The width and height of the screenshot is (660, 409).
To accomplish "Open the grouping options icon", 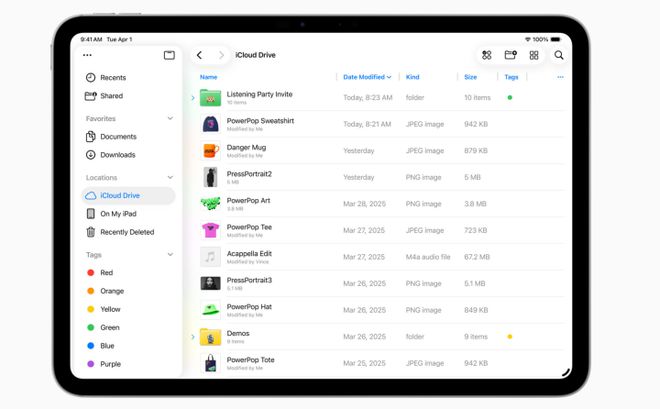I will [x=487, y=55].
